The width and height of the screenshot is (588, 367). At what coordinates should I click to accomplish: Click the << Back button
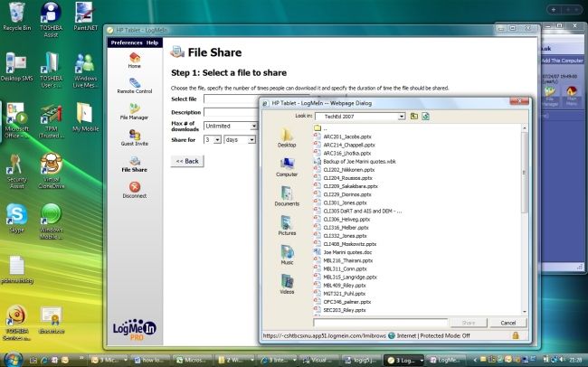coord(187,161)
